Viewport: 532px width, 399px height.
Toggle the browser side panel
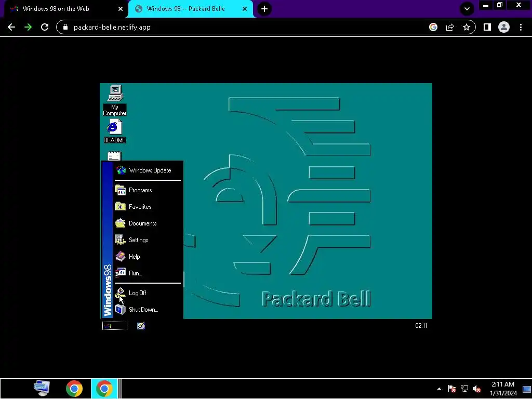487,27
